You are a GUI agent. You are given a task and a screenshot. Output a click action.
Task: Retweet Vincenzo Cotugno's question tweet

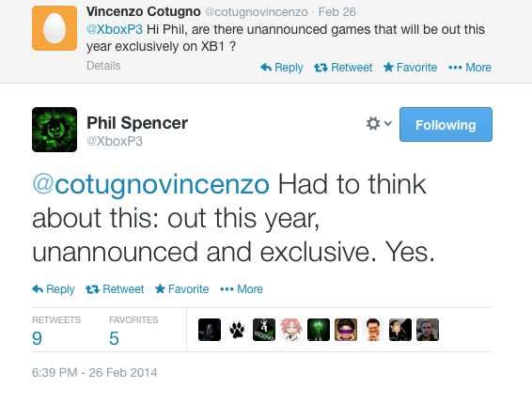343,68
